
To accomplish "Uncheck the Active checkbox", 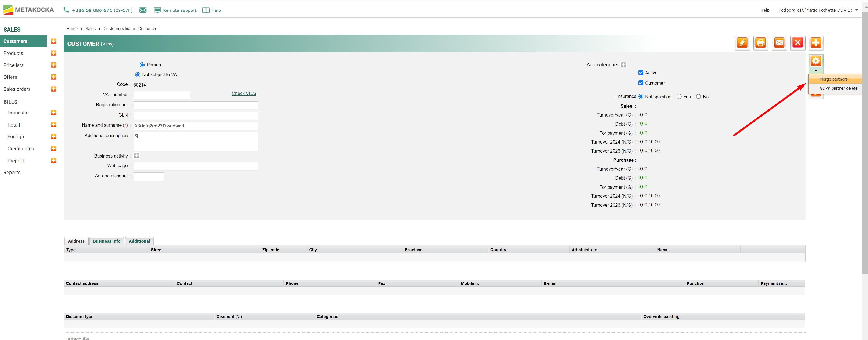I will [641, 73].
